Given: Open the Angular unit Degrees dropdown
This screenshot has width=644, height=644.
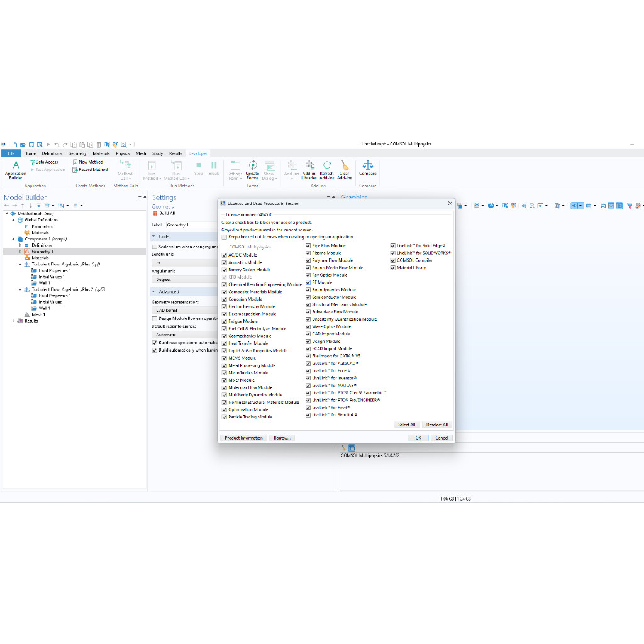Looking at the screenshot, I should click(184, 280).
